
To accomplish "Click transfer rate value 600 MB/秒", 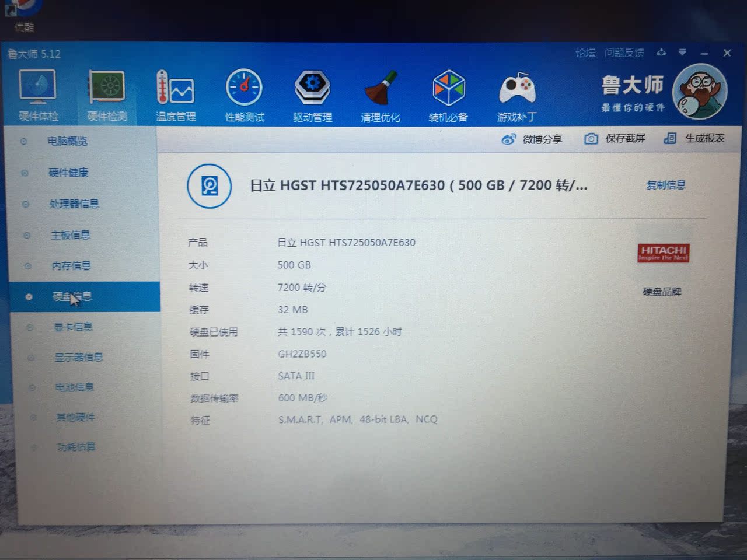I will [302, 398].
